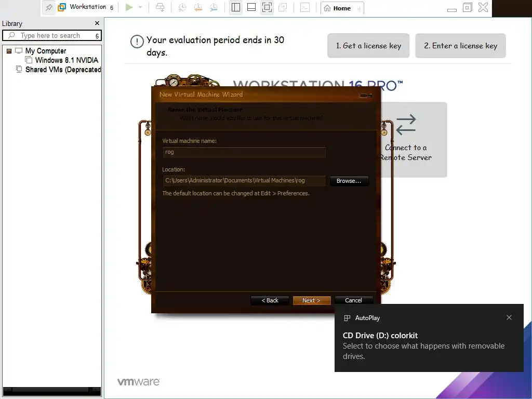Click the Virtual machine name field
This screenshot has height=399, width=532.
click(x=244, y=152)
